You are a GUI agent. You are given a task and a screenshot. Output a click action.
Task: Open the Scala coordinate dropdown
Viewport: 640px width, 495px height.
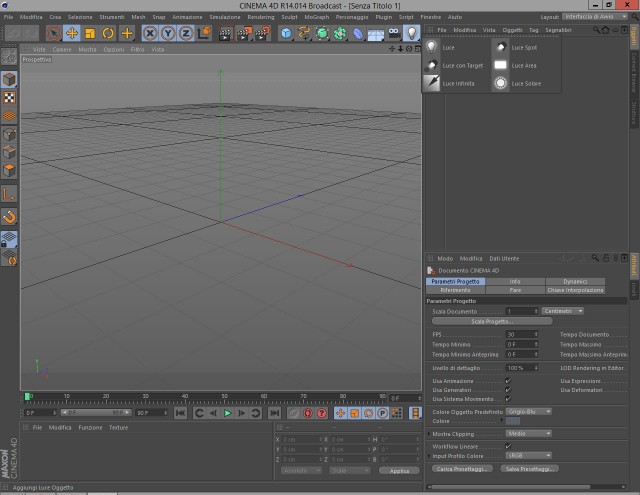350,471
